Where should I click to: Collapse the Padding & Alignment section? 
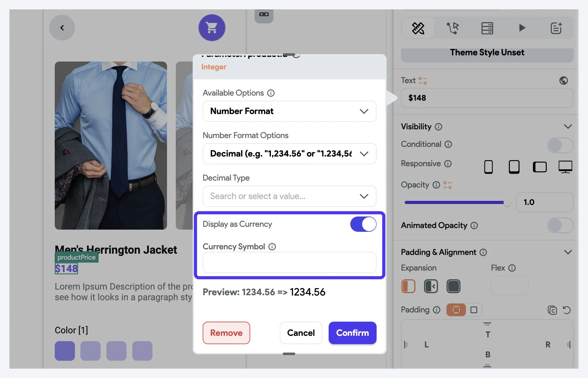tap(568, 252)
